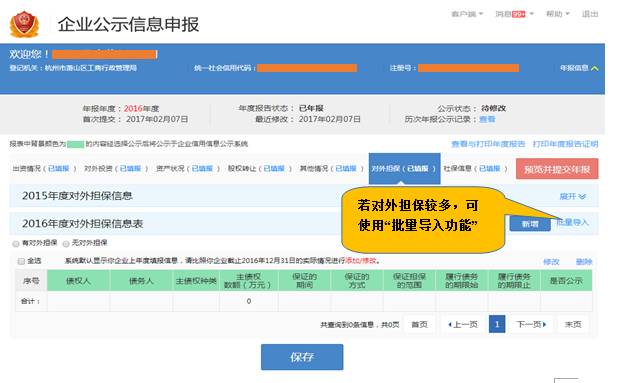Open the 消息 dropdown with 99+ badge

[x=514, y=14]
